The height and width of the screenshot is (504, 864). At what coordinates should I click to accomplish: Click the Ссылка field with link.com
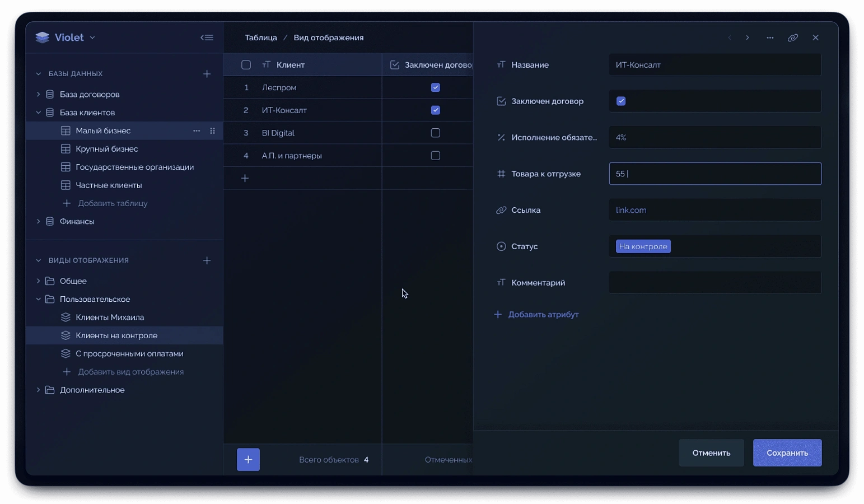pos(715,210)
